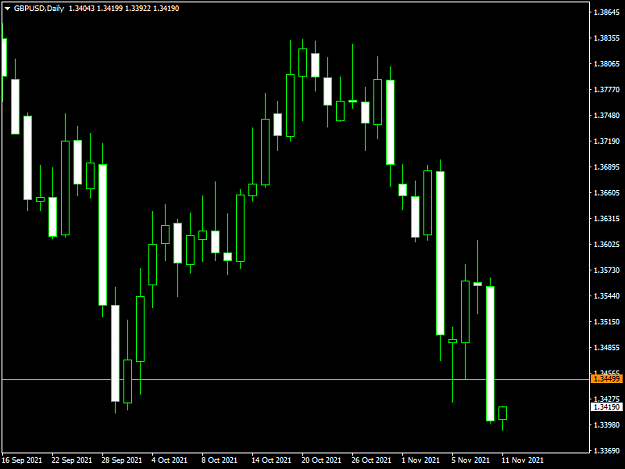Click the 1.35440 price scale value
The image size is (625, 469).
[x=607, y=296]
